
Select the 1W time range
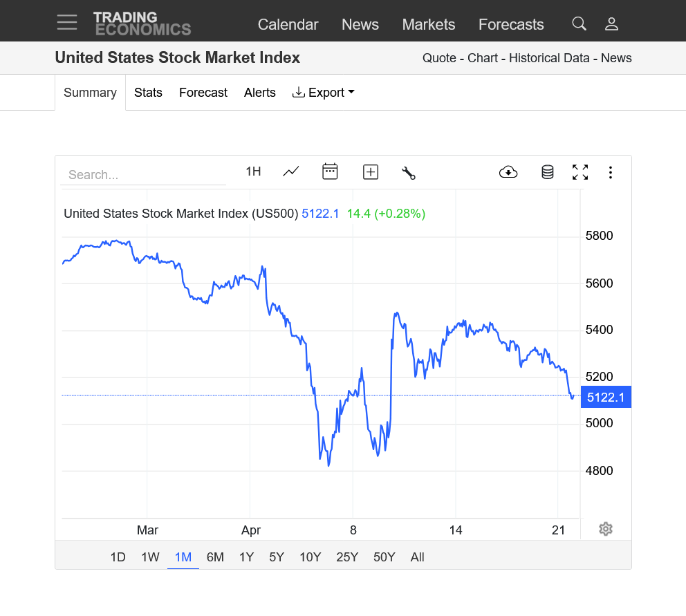151,557
